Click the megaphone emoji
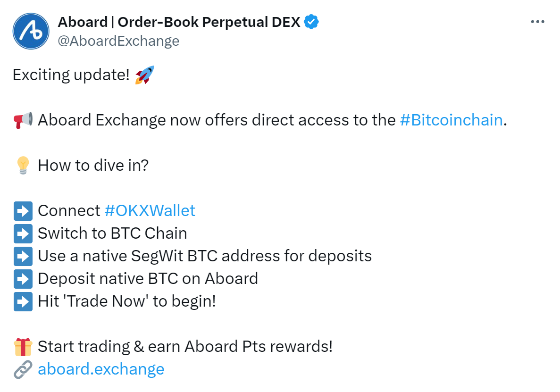The image size is (560, 392). tap(23, 120)
